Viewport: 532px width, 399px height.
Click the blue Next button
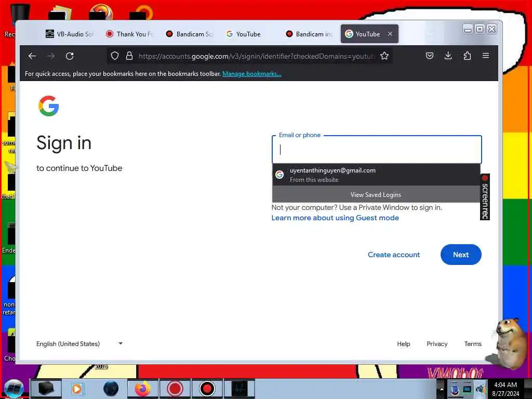click(461, 255)
